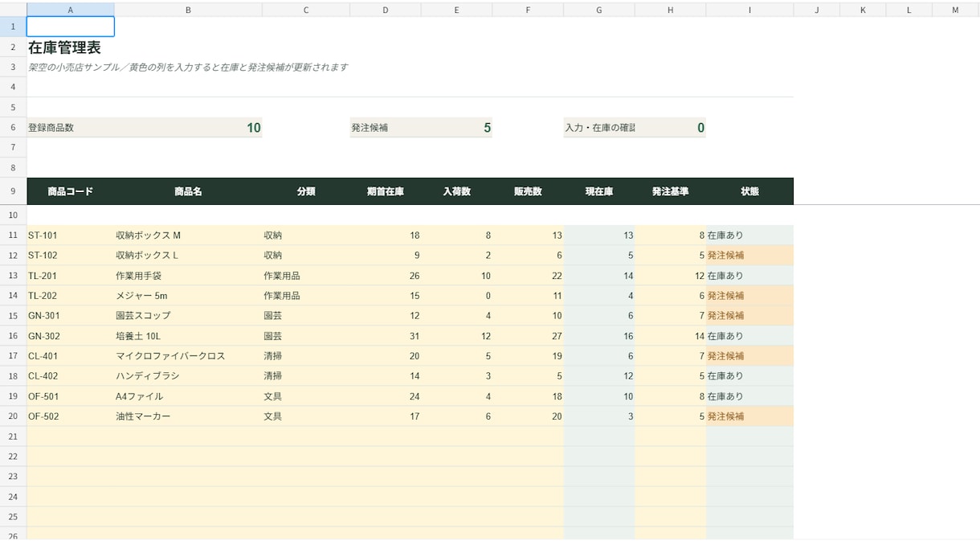Click the A4ファイル cell
The image size is (980, 541).
coord(188,396)
